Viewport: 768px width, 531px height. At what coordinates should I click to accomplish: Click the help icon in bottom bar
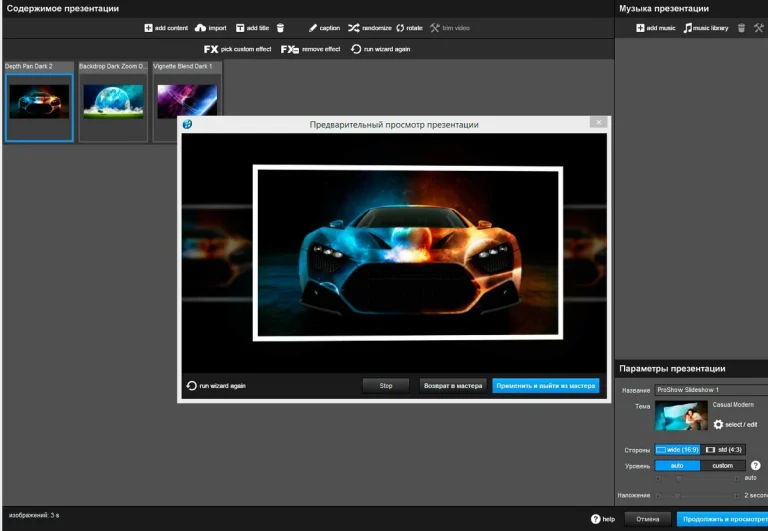tap(596, 519)
